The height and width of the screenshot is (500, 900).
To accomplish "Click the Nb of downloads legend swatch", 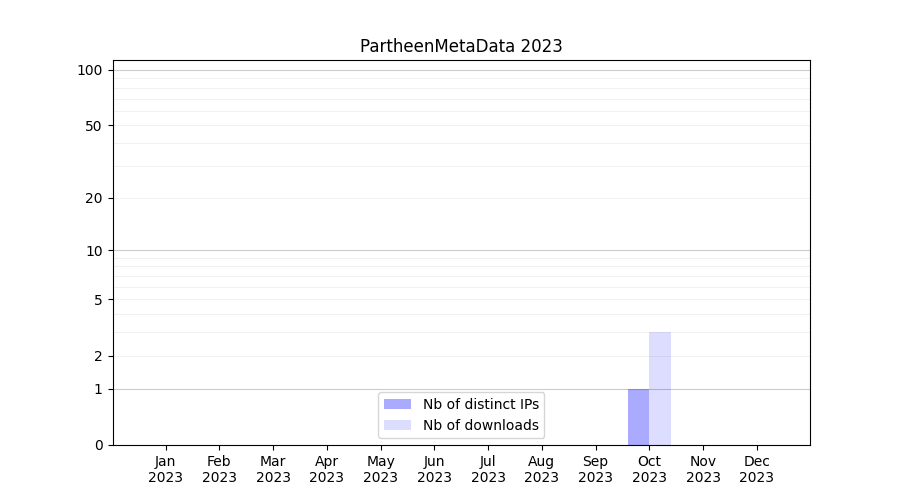I will (x=397, y=425).
